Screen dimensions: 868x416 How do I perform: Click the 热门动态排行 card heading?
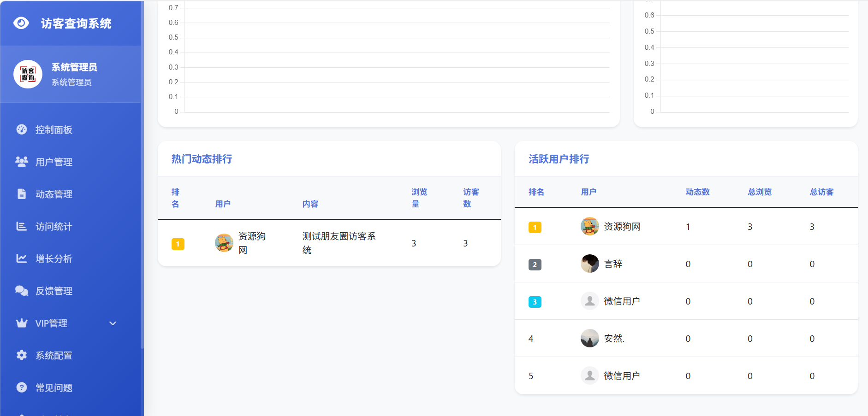pyautogui.click(x=202, y=159)
